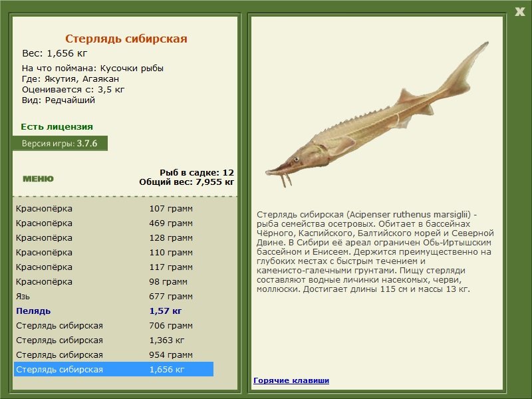Screen dimensions: 532x399
Task: Click the sterlet description paragraph text
Action: (375, 252)
